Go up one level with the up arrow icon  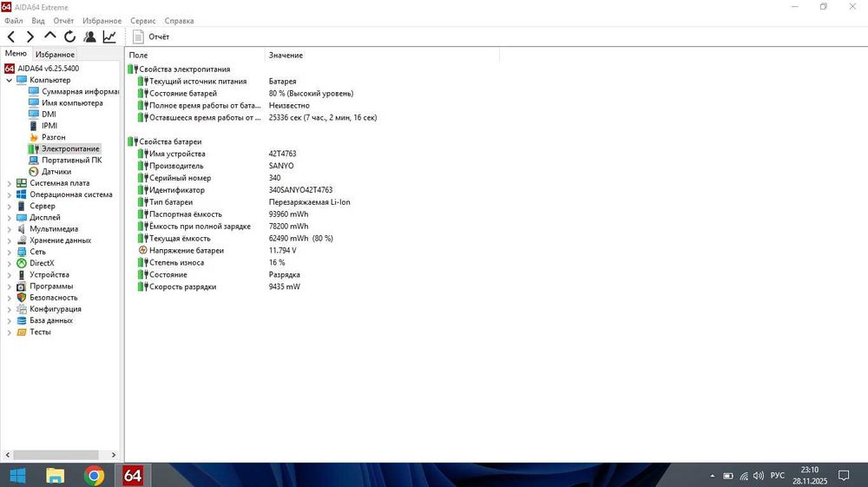(x=49, y=36)
